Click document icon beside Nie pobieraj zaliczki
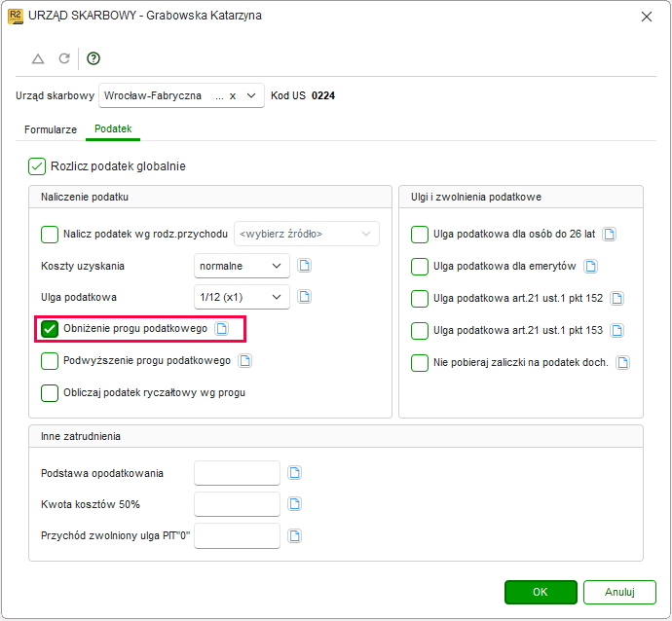This screenshot has width=672, height=621. click(x=622, y=363)
